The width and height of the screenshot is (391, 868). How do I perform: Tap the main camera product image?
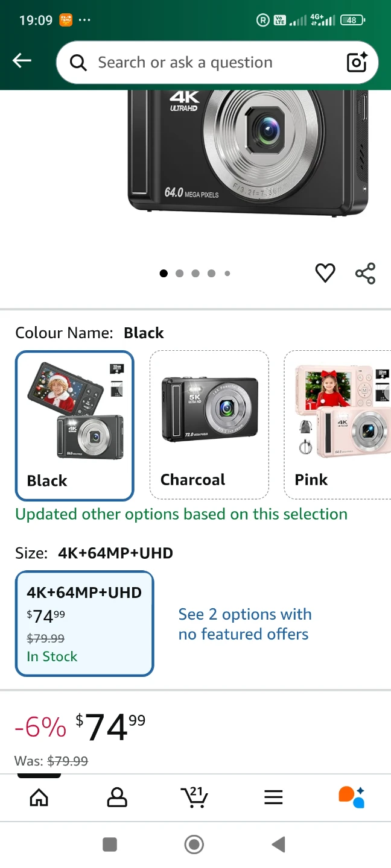point(247,151)
